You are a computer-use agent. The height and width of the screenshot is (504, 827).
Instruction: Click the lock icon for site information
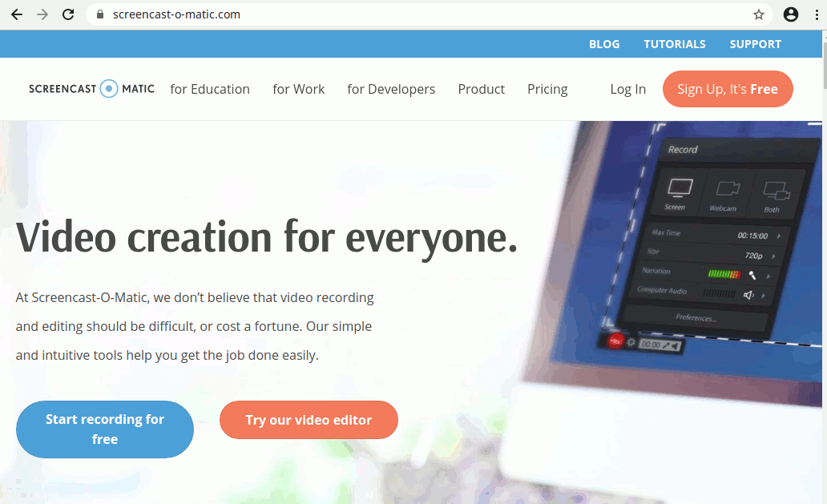click(x=100, y=14)
